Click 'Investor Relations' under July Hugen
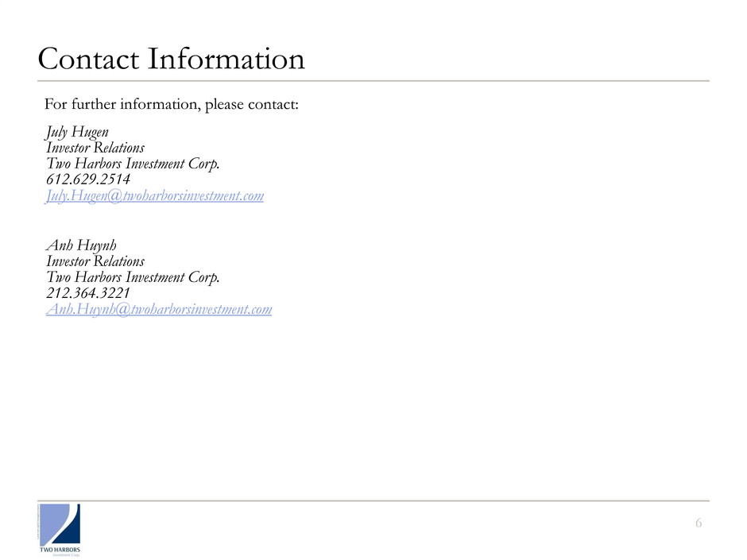The height and width of the screenshot is (560, 747). tap(95, 148)
